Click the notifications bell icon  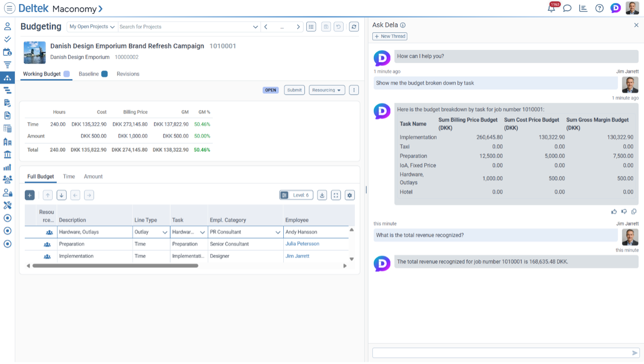coord(552,8)
